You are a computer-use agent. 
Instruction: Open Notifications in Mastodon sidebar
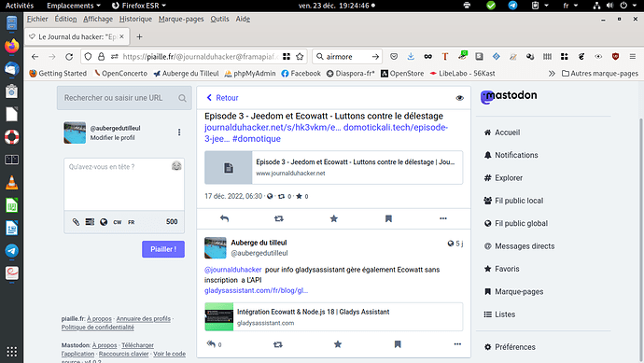tap(511, 155)
